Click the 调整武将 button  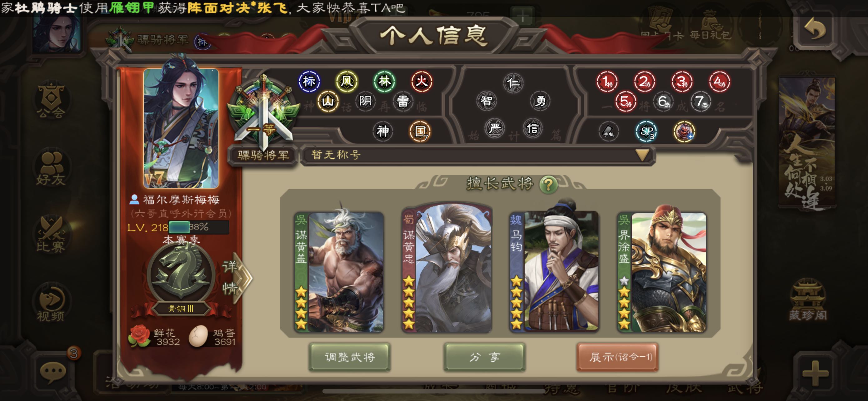click(350, 357)
